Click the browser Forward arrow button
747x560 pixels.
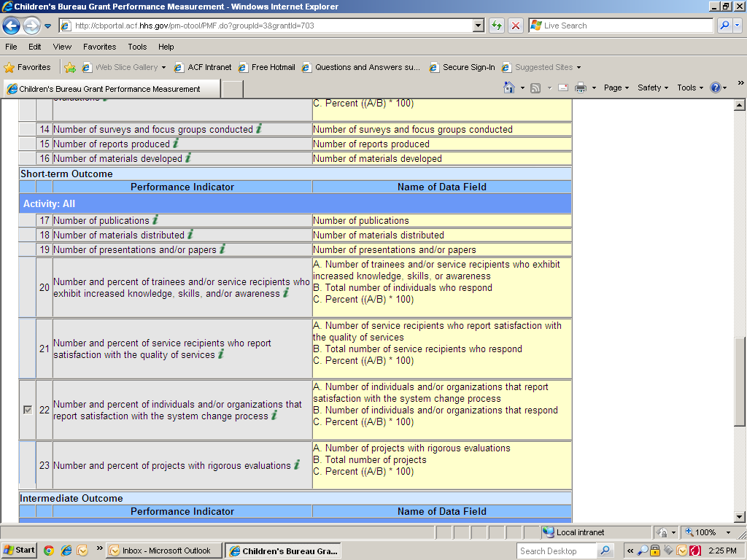point(31,26)
